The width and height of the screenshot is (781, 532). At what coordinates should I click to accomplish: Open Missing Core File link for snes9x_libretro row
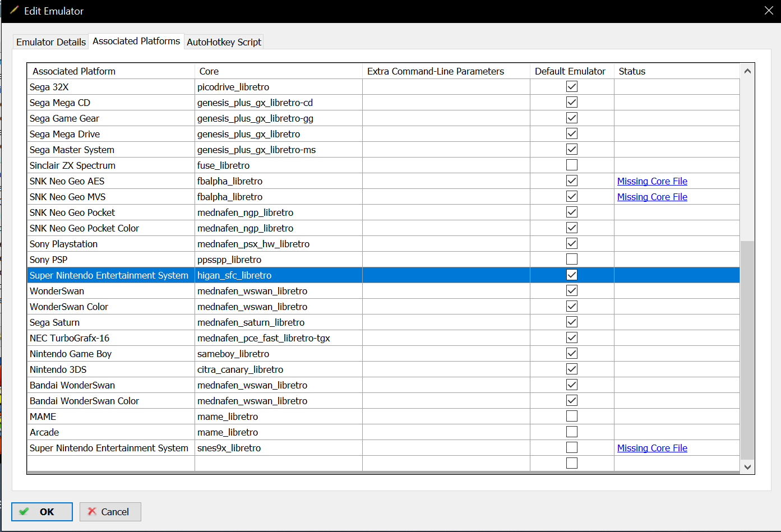point(652,448)
